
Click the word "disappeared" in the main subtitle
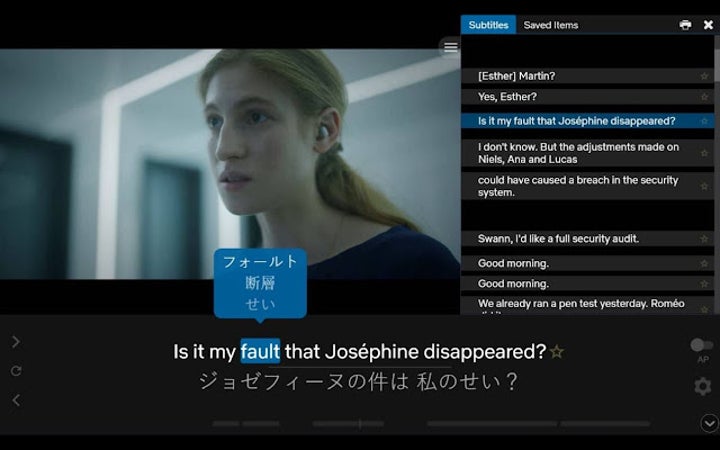[x=484, y=352]
